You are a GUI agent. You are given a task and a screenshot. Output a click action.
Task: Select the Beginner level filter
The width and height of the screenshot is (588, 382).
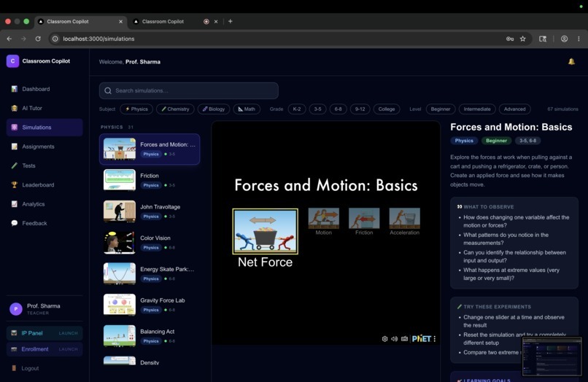pyautogui.click(x=441, y=109)
